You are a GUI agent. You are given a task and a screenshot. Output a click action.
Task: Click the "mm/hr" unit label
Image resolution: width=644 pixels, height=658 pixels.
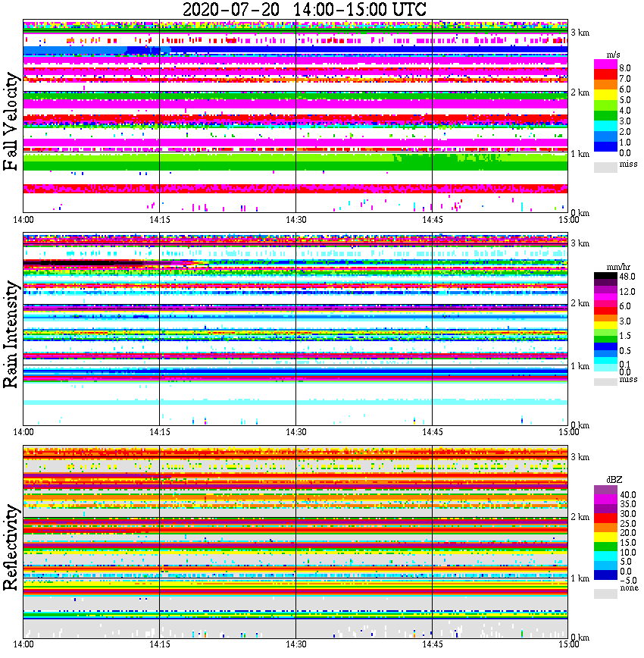click(x=618, y=267)
